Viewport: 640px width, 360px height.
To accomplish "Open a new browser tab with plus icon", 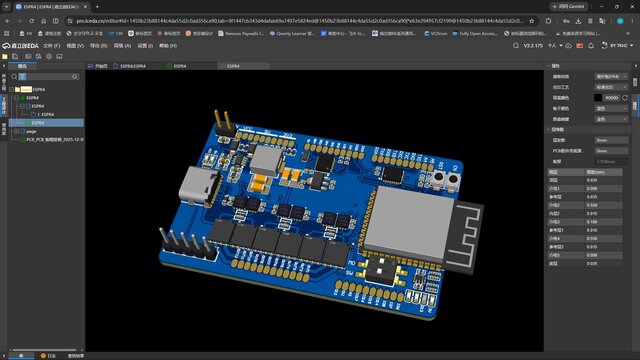I will pos(97,7).
